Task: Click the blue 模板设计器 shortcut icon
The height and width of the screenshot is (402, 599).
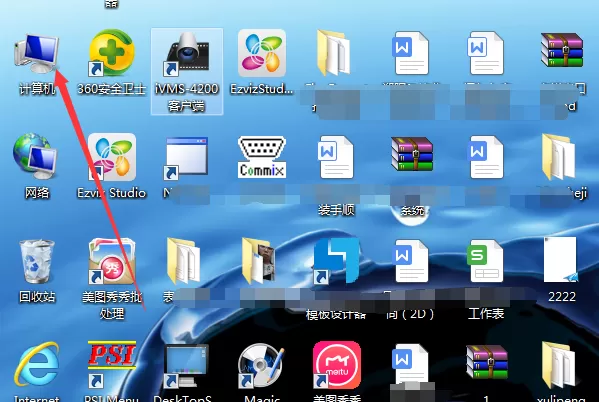Action: tap(336, 261)
